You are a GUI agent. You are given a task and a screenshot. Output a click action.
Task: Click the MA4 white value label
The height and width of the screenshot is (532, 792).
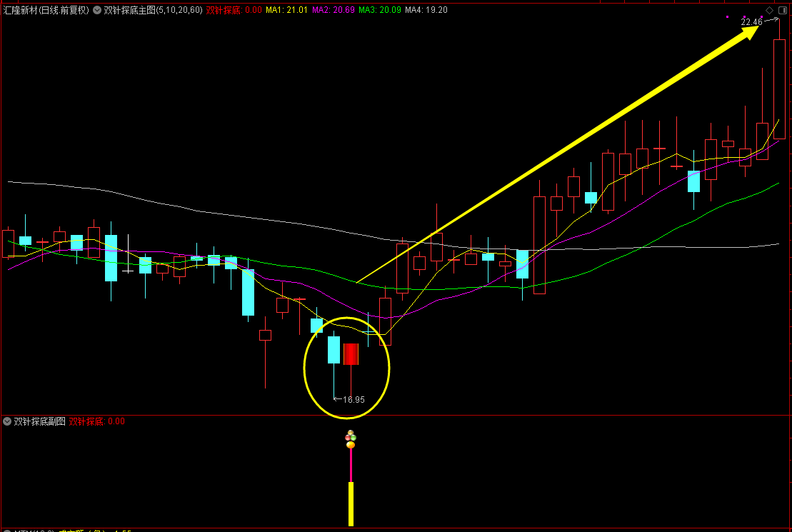pos(426,10)
